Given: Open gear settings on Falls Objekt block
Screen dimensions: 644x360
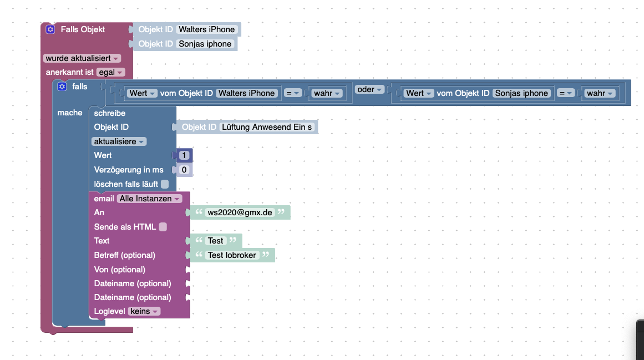Looking at the screenshot, I should [x=50, y=29].
